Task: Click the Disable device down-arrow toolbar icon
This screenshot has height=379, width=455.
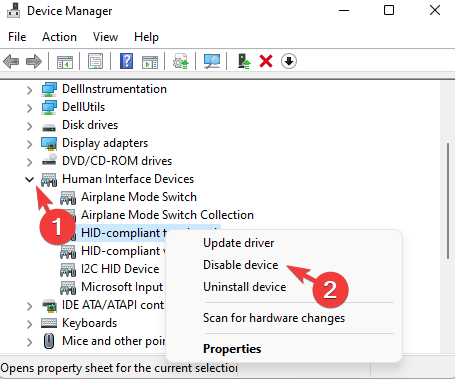Action: coord(289,61)
